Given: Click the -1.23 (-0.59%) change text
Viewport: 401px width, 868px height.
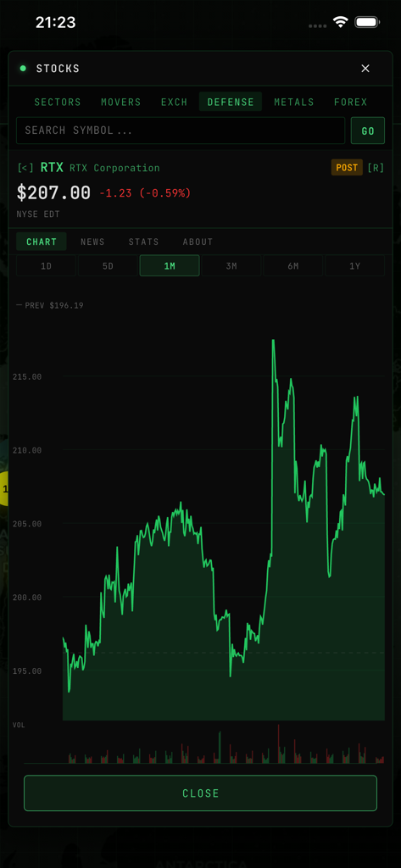Looking at the screenshot, I should [x=145, y=193].
